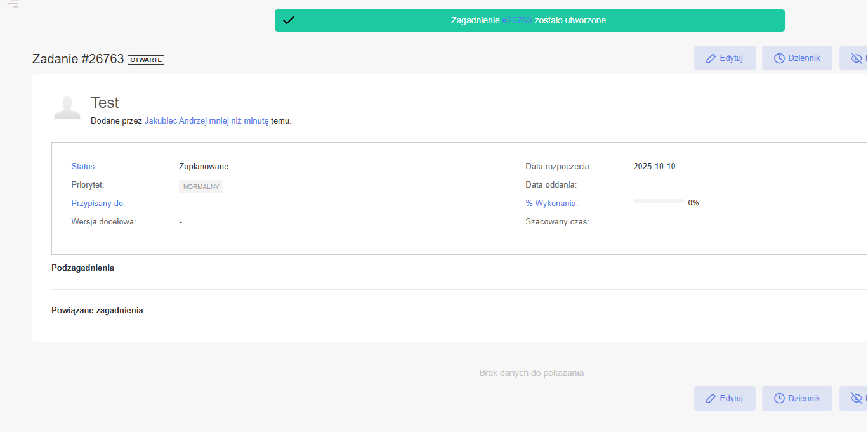This screenshot has width=868, height=433.
Task: Click the user avatar beside the Test title
Action: 67,108
